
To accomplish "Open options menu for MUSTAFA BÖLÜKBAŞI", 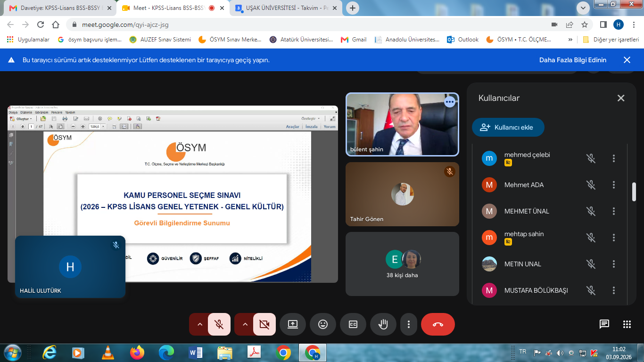I will point(614,290).
